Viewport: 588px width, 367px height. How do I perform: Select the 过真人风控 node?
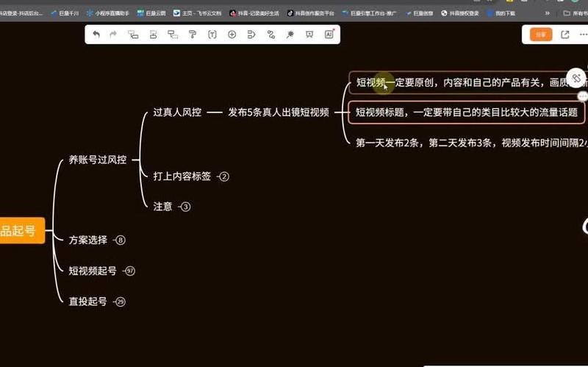(x=177, y=113)
